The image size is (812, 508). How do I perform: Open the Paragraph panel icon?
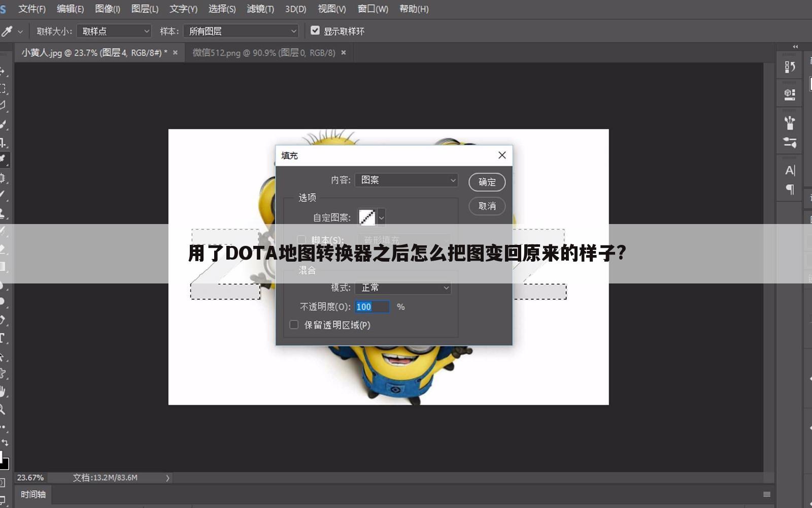pyautogui.click(x=790, y=189)
